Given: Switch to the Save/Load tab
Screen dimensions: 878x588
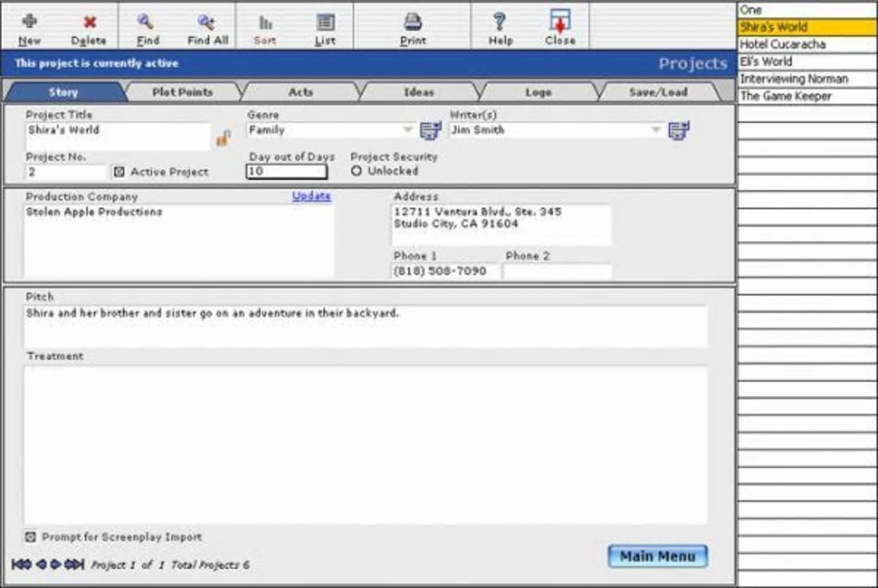Looking at the screenshot, I should pos(658,92).
